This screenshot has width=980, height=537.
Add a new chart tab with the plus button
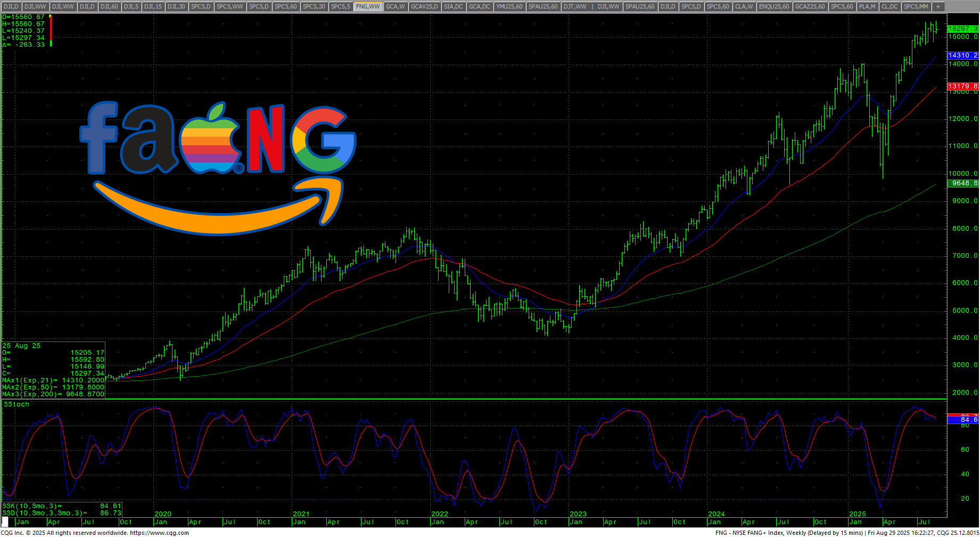coord(938,6)
